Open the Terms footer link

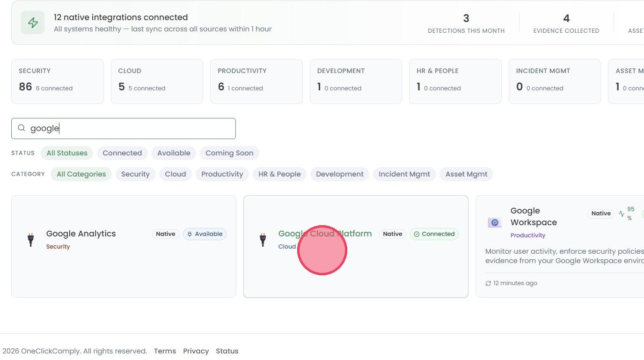click(x=165, y=351)
